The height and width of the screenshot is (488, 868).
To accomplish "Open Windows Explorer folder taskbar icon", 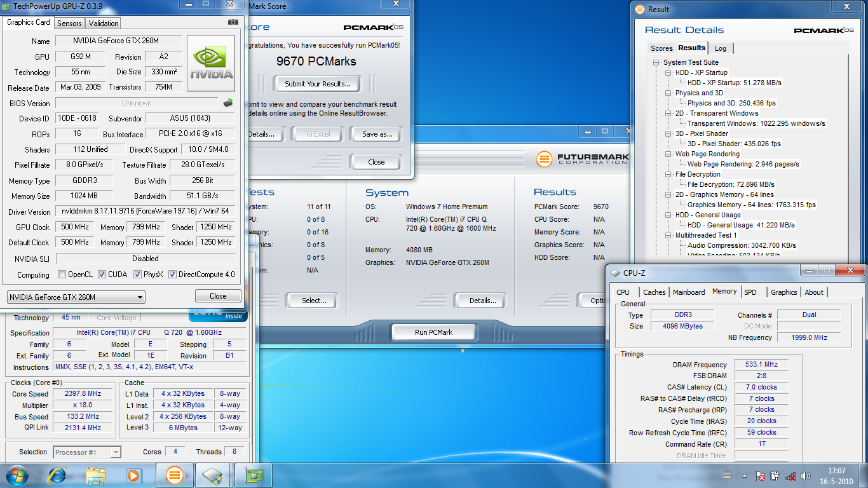I will click(96, 475).
